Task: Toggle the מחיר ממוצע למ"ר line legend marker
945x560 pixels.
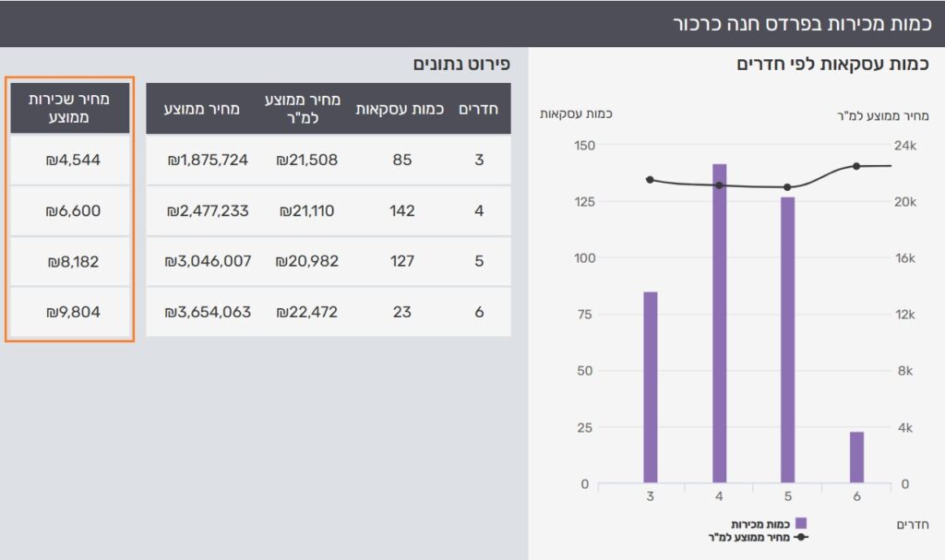Action: click(801, 537)
